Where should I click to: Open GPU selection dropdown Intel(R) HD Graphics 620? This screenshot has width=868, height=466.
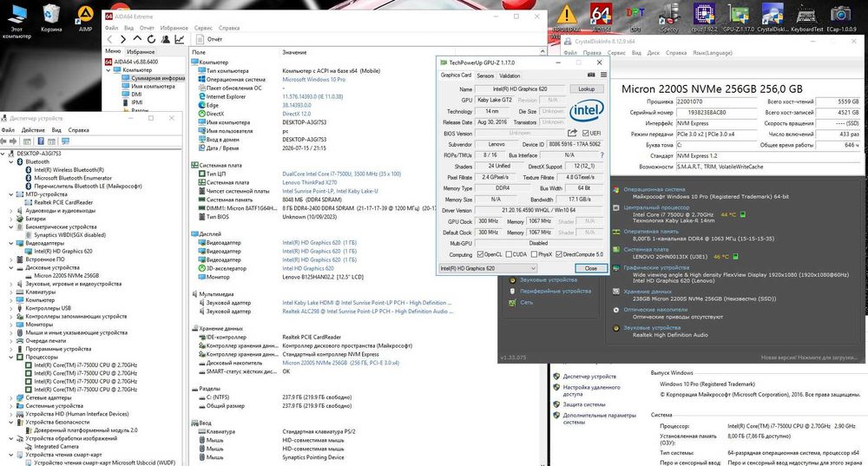488,268
